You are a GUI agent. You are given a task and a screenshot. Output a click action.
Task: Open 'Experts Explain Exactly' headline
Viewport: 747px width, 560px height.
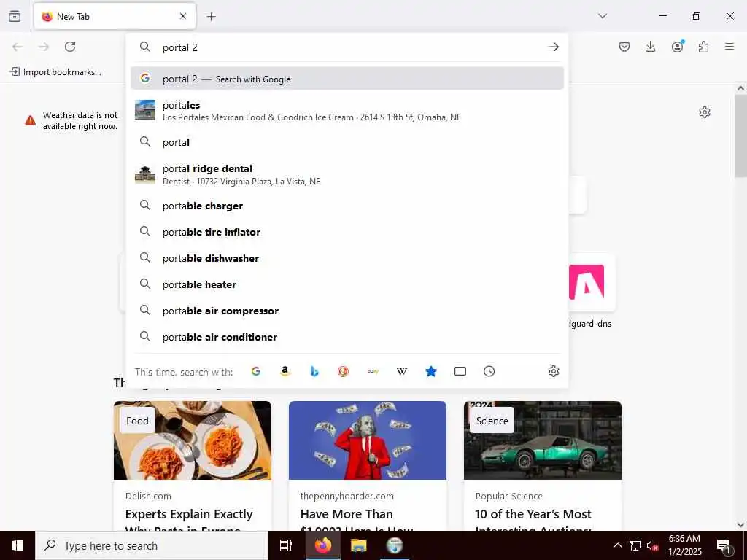tap(189, 514)
